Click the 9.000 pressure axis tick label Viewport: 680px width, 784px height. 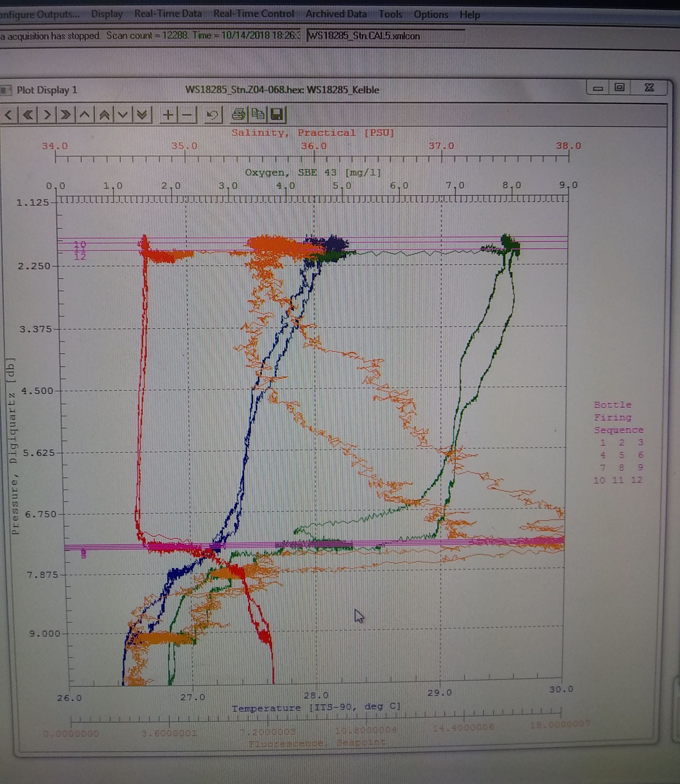click(45, 634)
